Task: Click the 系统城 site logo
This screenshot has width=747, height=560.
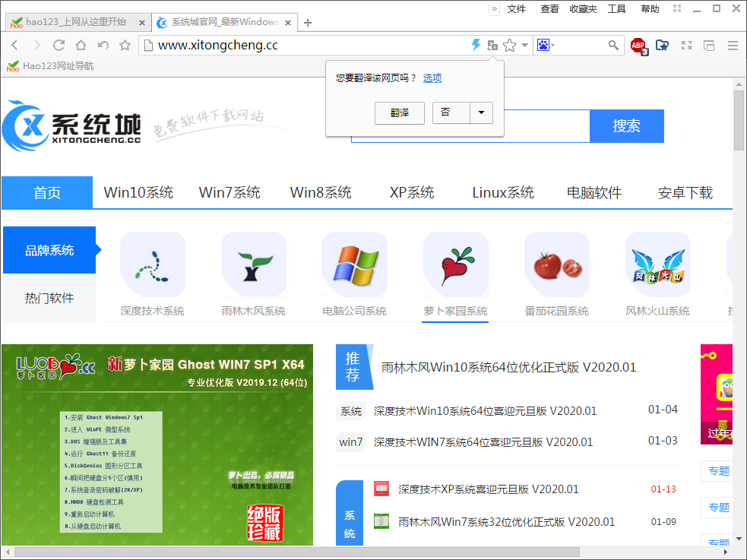Action: click(71, 125)
